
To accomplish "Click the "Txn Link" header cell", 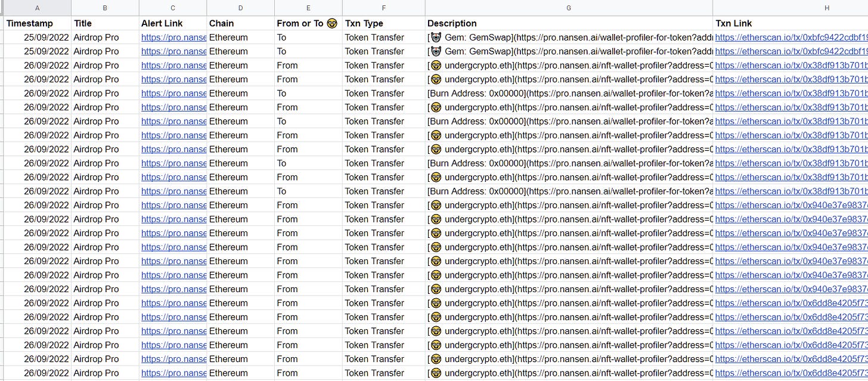I will coord(790,23).
